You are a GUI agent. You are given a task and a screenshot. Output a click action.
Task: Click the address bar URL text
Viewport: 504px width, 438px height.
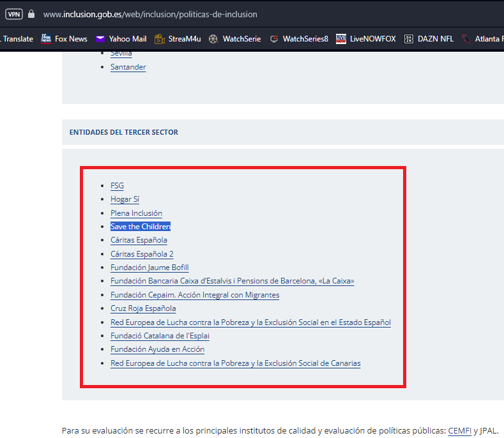pos(150,14)
